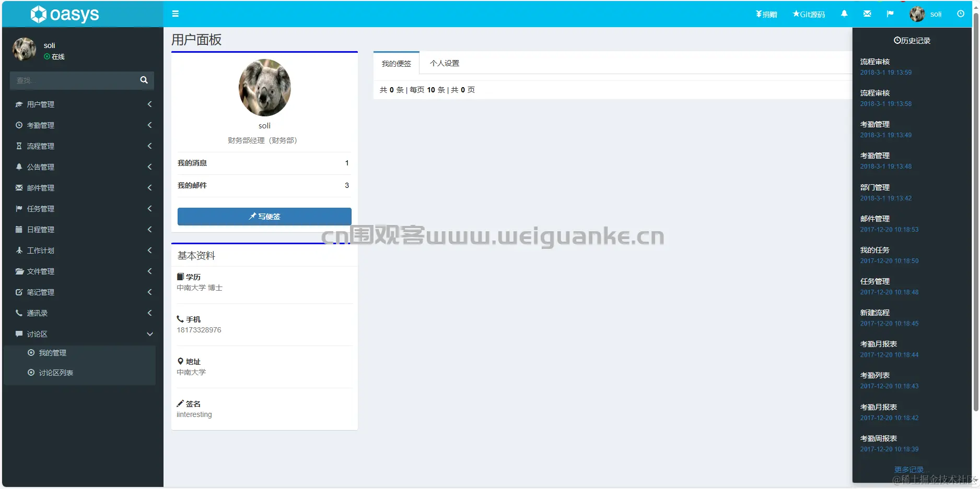Click the 文件管理 folder icon

click(x=19, y=271)
